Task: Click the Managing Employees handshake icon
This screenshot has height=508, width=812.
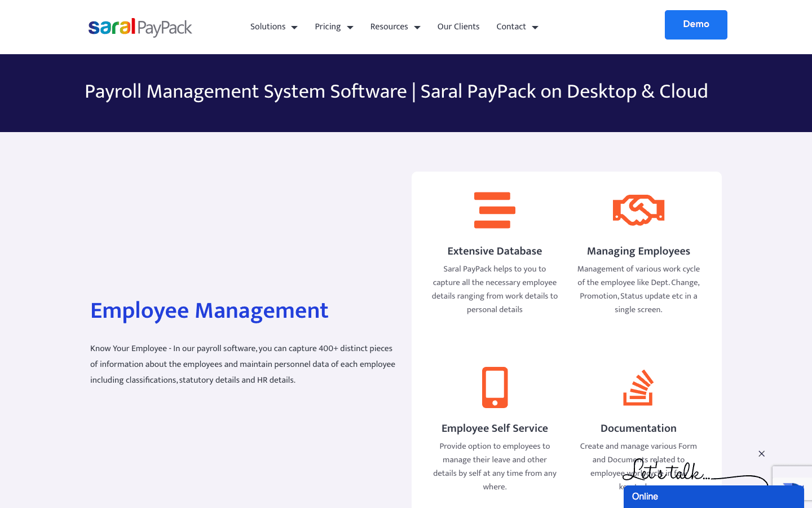Action: pyautogui.click(x=638, y=210)
